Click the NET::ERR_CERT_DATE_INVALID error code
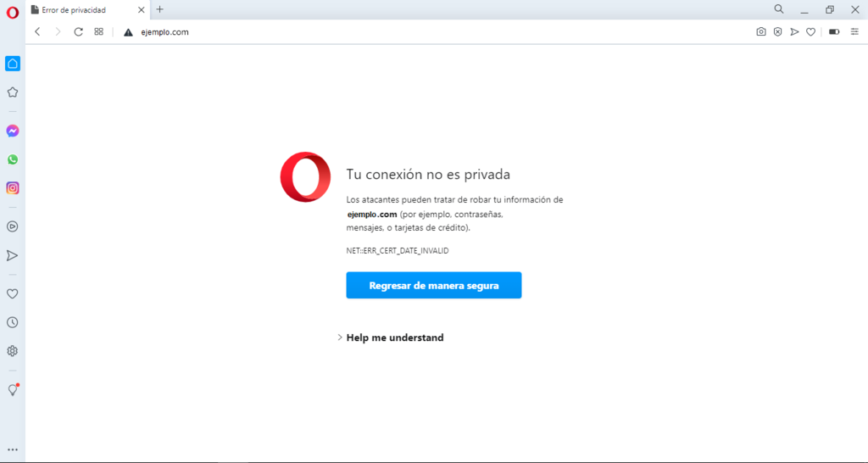This screenshot has height=463, width=868. pyautogui.click(x=398, y=251)
